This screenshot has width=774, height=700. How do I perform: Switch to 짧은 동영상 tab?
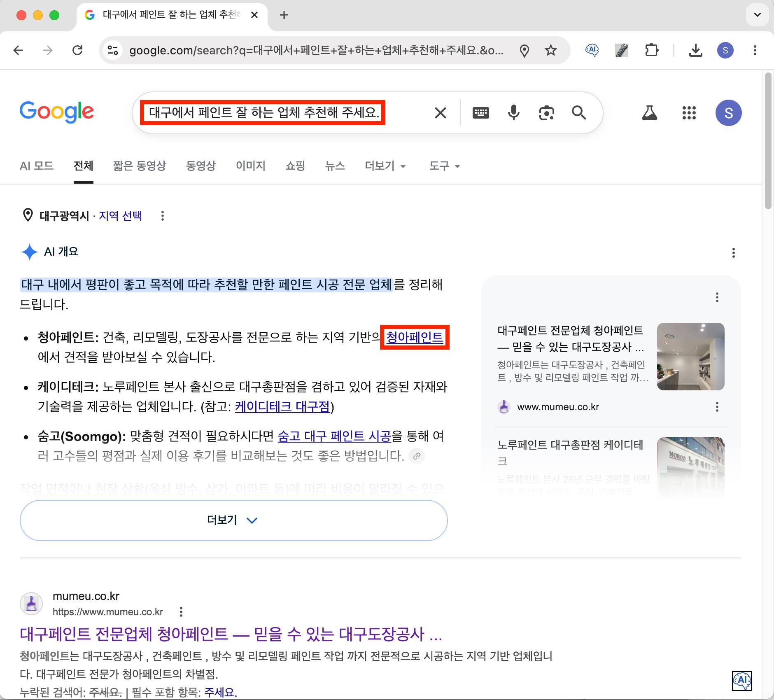pyautogui.click(x=140, y=166)
